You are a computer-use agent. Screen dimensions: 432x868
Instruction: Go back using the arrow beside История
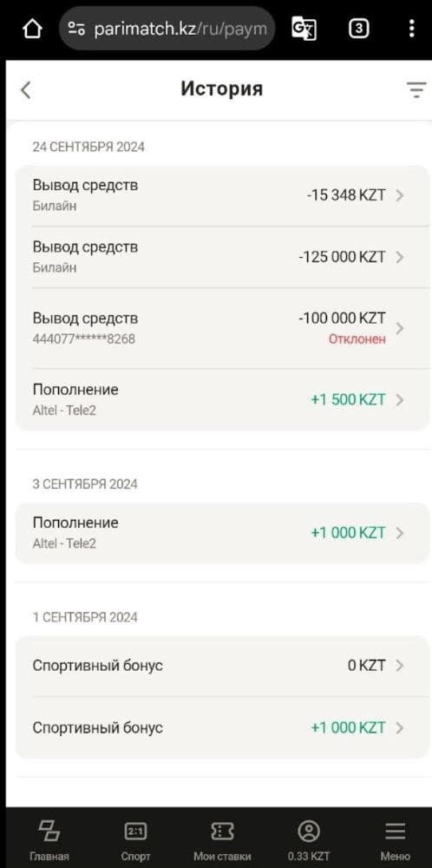(x=25, y=90)
